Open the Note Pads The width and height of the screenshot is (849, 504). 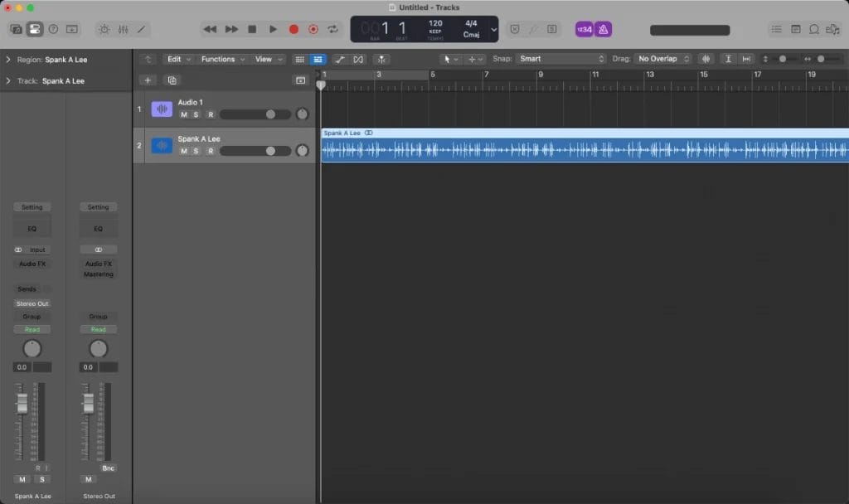click(794, 28)
